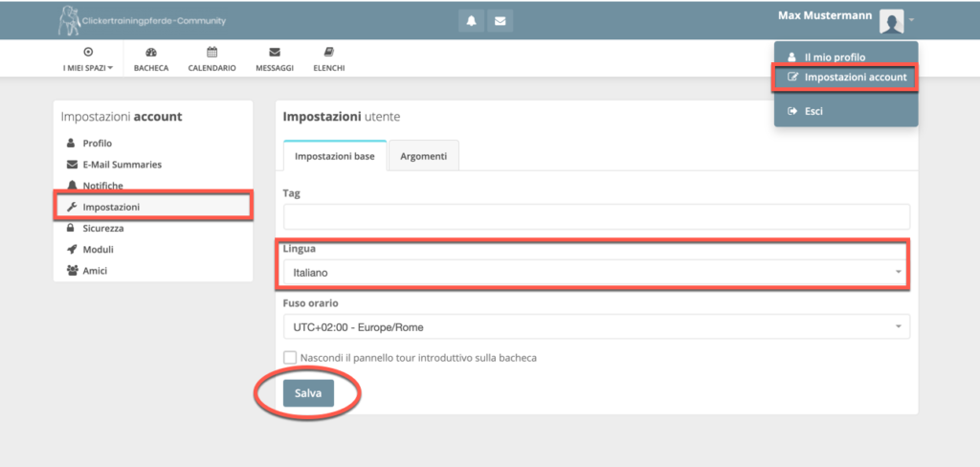Open the notifications bell icon
The image size is (980, 467).
(471, 21)
